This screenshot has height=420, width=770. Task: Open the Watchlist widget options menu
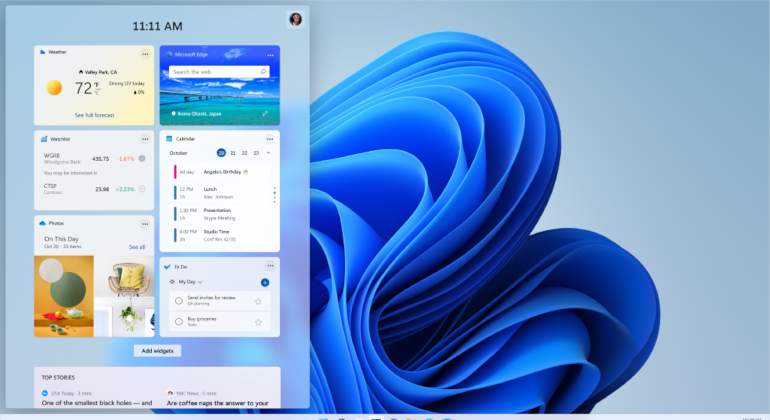145,139
